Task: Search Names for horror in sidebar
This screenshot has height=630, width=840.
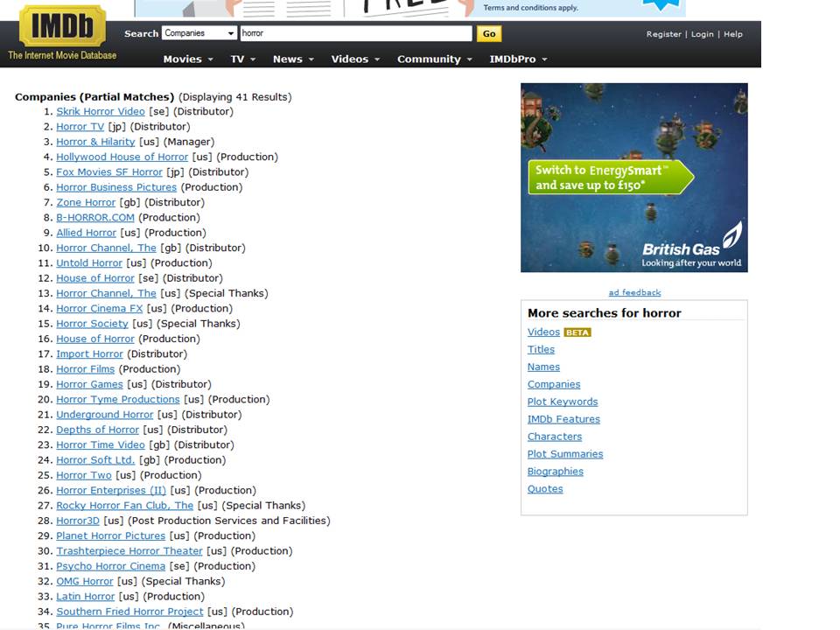Action: (543, 367)
